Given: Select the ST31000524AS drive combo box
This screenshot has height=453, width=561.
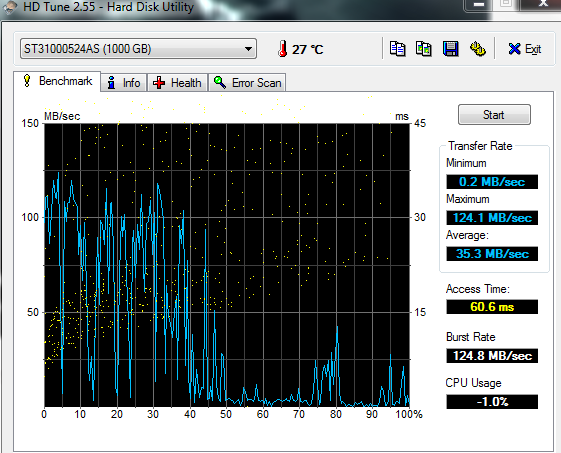Looking at the screenshot, I should tap(138, 49).
